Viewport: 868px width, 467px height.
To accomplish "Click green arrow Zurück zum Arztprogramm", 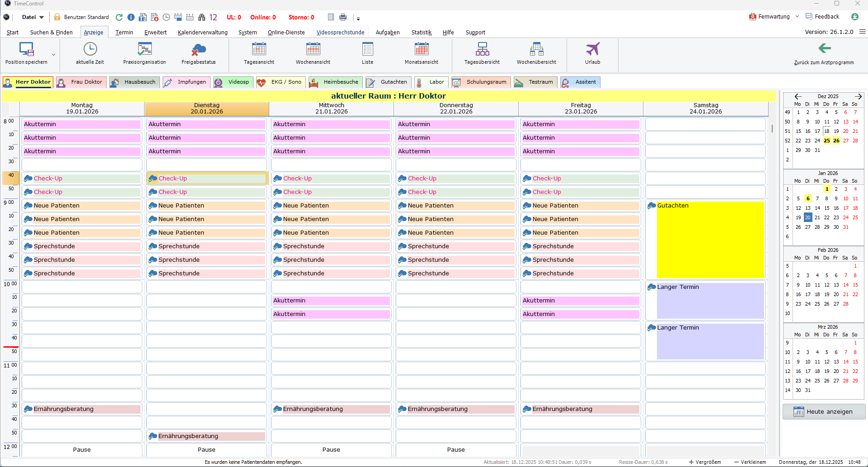I will coord(824,48).
